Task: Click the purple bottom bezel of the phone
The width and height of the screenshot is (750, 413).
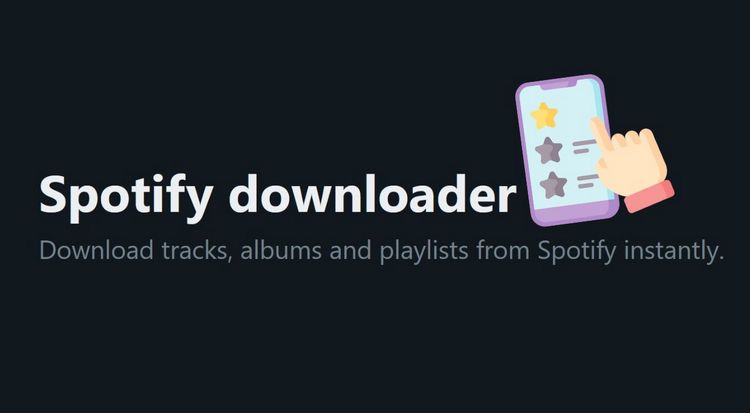Action: coord(576,214)
